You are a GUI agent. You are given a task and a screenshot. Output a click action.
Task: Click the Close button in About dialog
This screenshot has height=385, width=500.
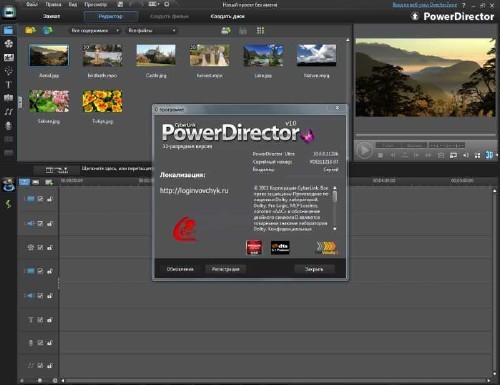(314, 269)
